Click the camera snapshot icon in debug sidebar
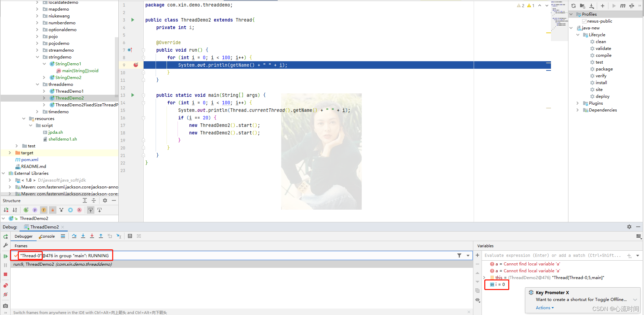The height and width of the screenshot is (315, 644). tap(5, 306)
